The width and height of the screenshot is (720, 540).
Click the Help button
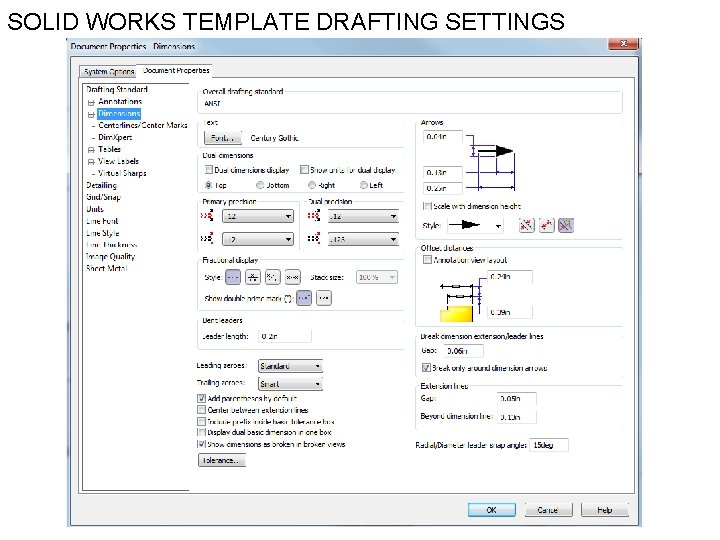605,510
